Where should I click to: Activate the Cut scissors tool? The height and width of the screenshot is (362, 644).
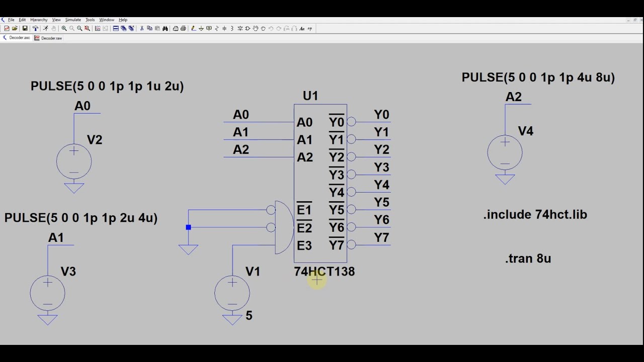[x=142, y=29]
